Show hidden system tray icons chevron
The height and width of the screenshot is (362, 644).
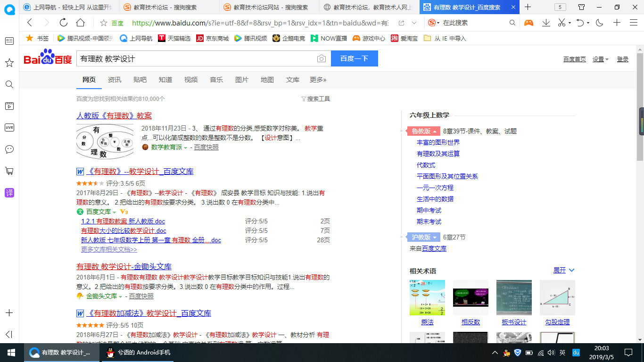click(495, 353)
